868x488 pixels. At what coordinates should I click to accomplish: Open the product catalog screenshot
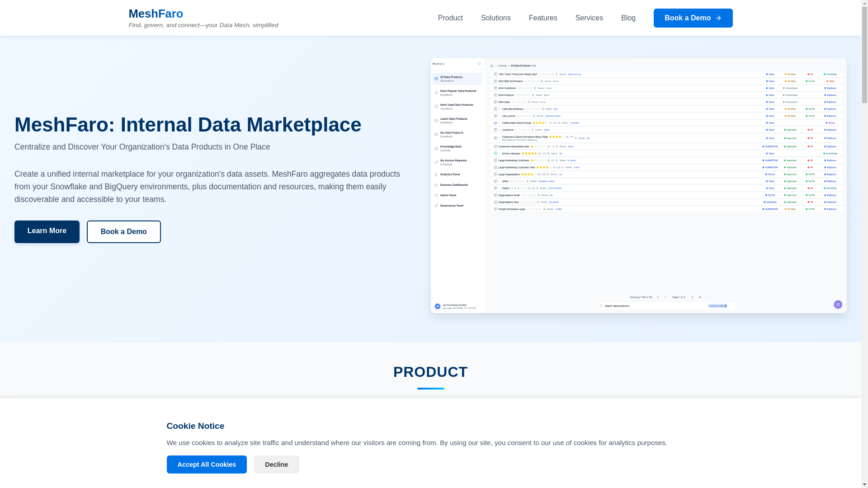[x=638, y=186]
